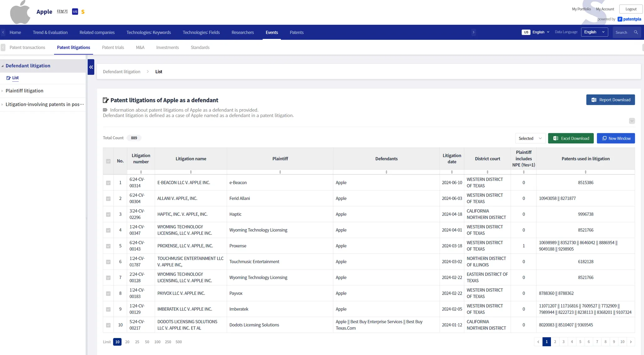The height and width of the screenshot is (355, 644).
Task: Click the Litigation date sort arrows
Action: (x=452, y=172)
